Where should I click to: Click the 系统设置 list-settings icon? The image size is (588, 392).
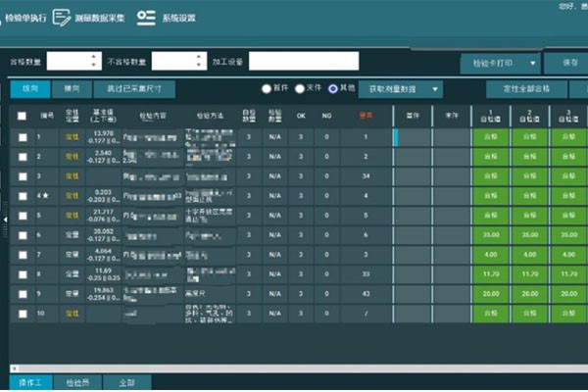click(x=146, y=18)
